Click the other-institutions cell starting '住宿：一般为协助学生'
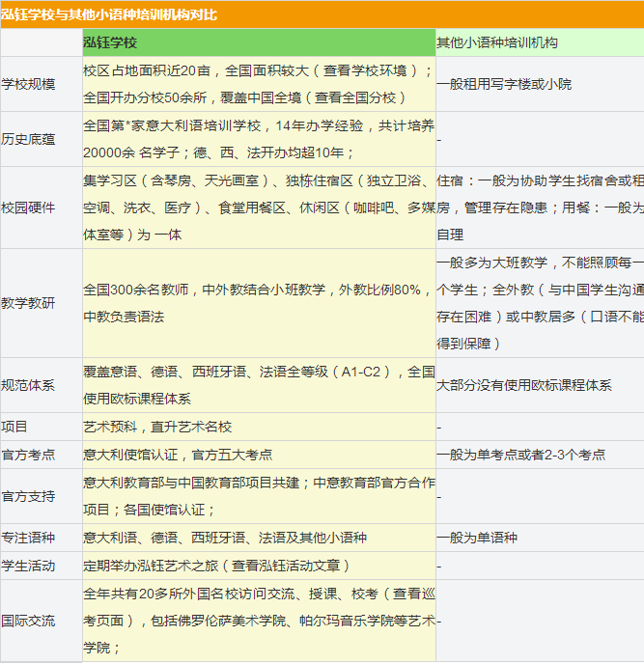644x664 pixels. 540,207
